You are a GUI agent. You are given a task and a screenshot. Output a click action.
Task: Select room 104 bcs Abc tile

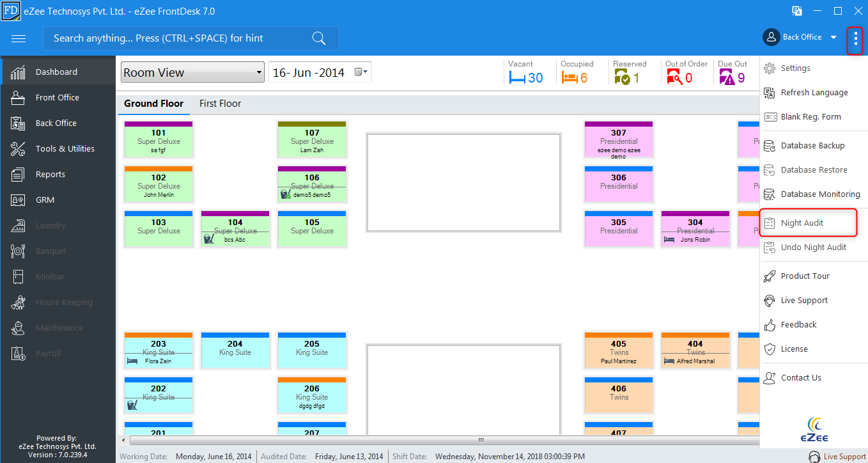pos(235,229)
